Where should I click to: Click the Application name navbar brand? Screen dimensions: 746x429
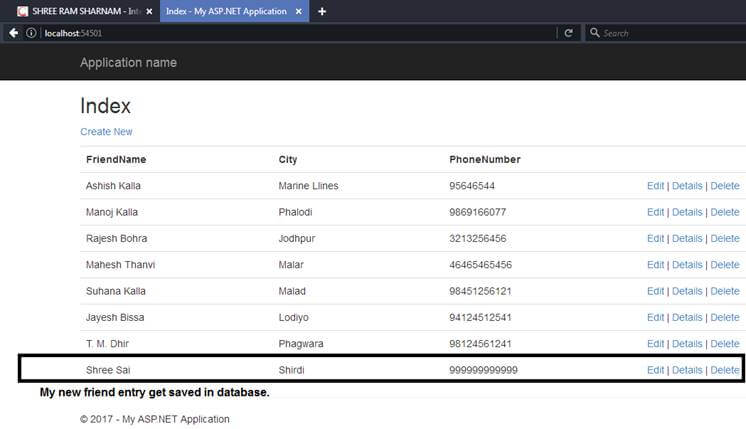(128, 63)
